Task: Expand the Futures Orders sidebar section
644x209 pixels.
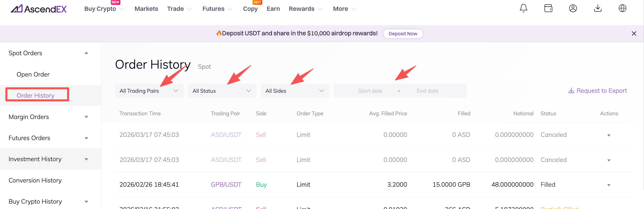Action: 86,138
